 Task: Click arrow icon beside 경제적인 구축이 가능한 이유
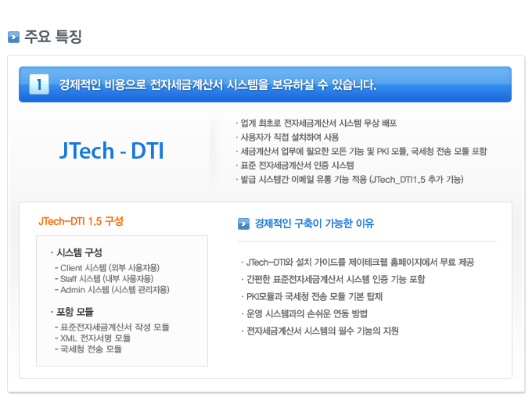pos(243,224)
